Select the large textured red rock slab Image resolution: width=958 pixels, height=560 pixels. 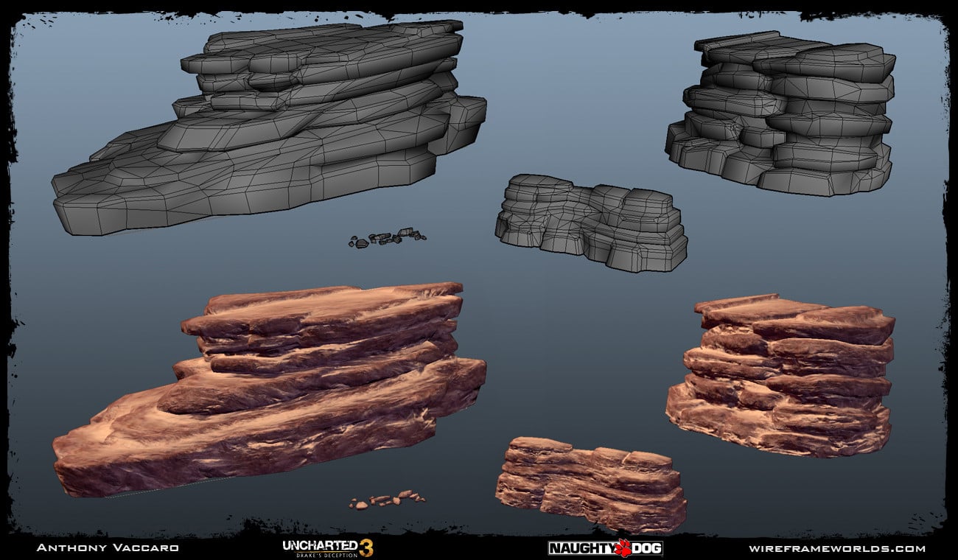click(x=270, y=388)
